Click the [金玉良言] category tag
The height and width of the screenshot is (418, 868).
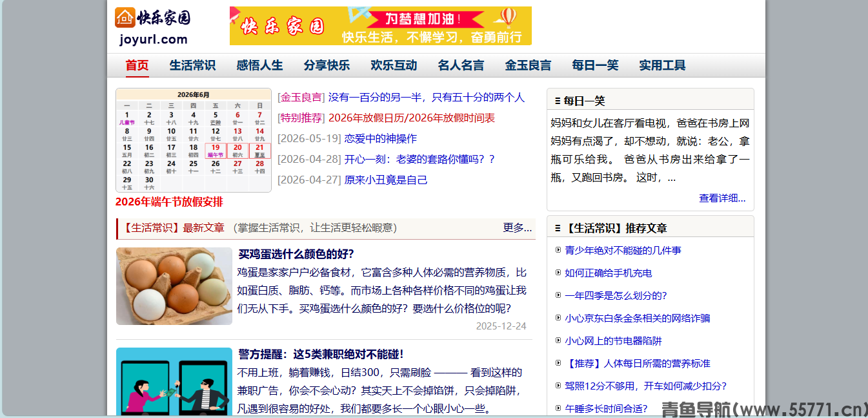point(301,98)
